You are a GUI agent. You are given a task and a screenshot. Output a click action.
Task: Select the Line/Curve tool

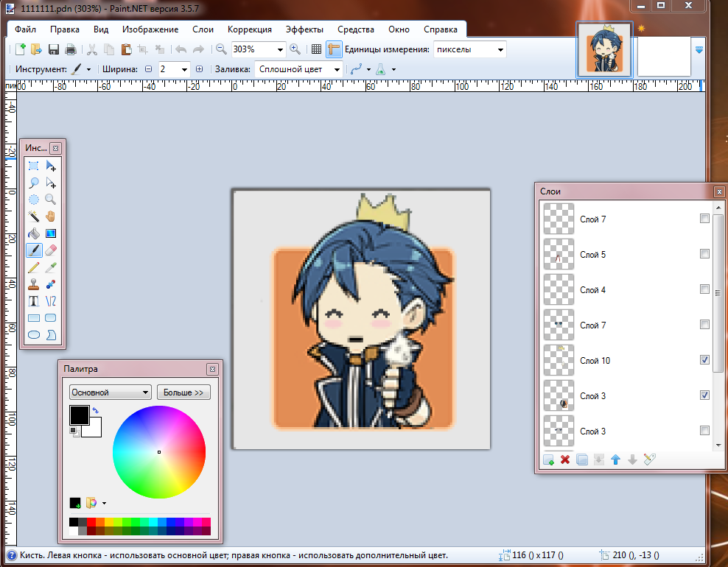[x=51, y=301]
